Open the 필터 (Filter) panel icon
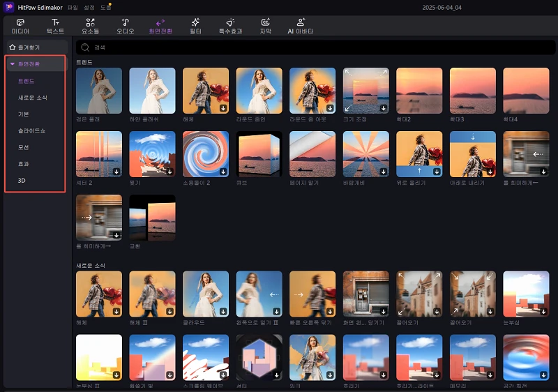558x392 pixels. (x=195, y=22)
